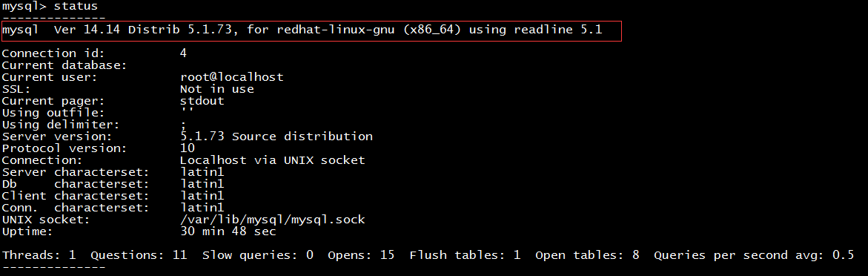Click the Db characterset latin1 value

click(202, 183)
